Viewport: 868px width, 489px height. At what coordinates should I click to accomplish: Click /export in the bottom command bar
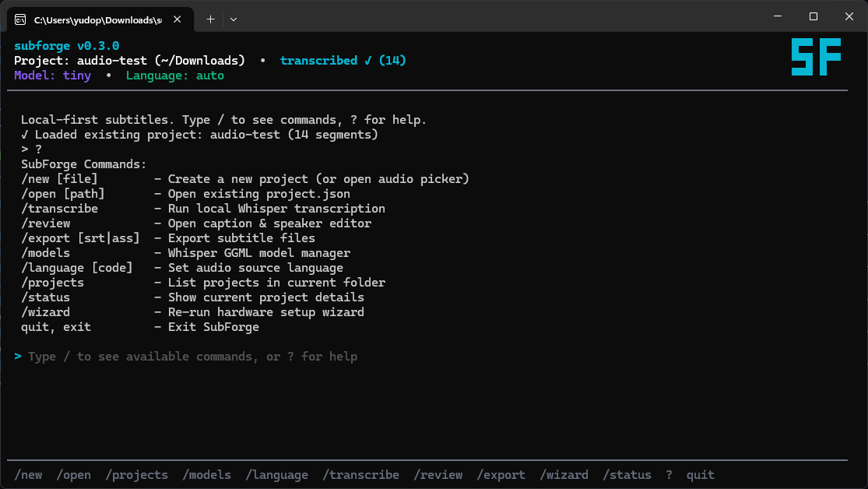(x=501, y=475)
